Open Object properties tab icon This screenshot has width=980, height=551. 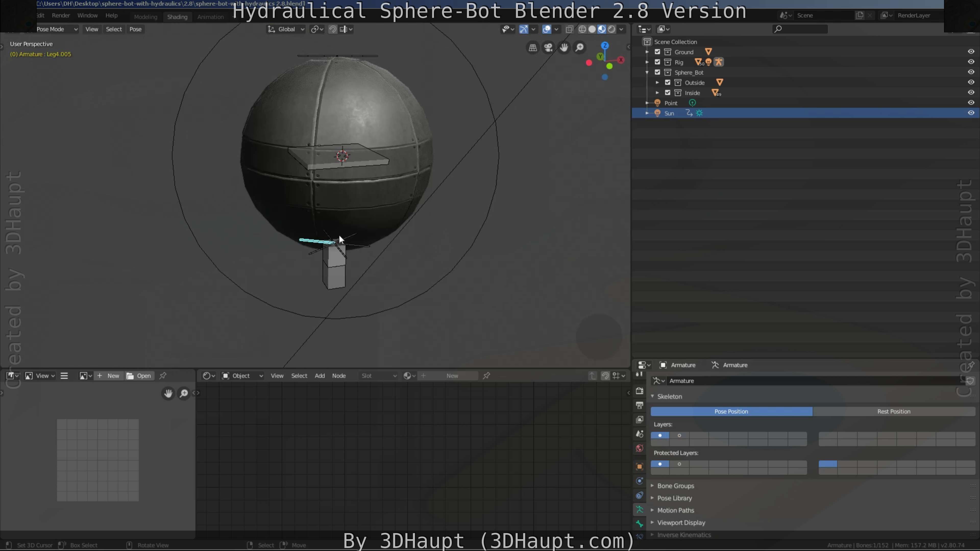pyautogui.click(x=640, y=467)
